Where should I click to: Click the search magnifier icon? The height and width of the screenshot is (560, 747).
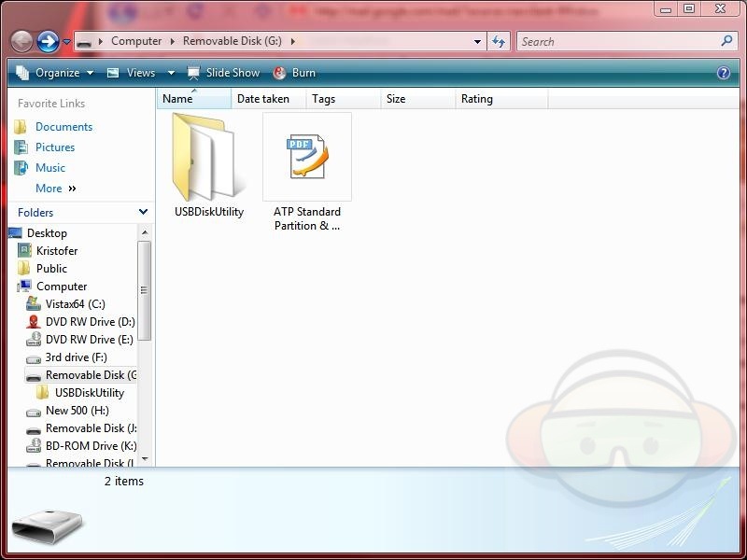coord(726,41)
